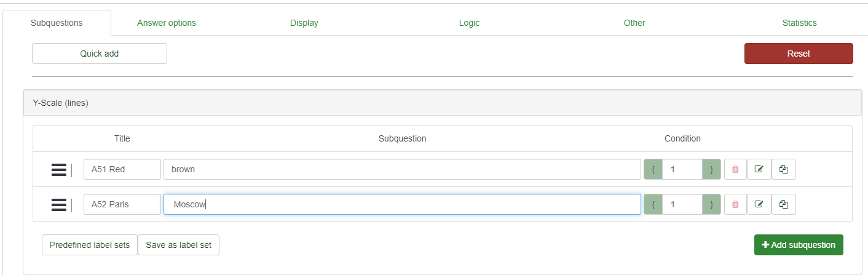Click the condition field in brown row
This screenshot has width=868, height=275.
click(682, 169)
